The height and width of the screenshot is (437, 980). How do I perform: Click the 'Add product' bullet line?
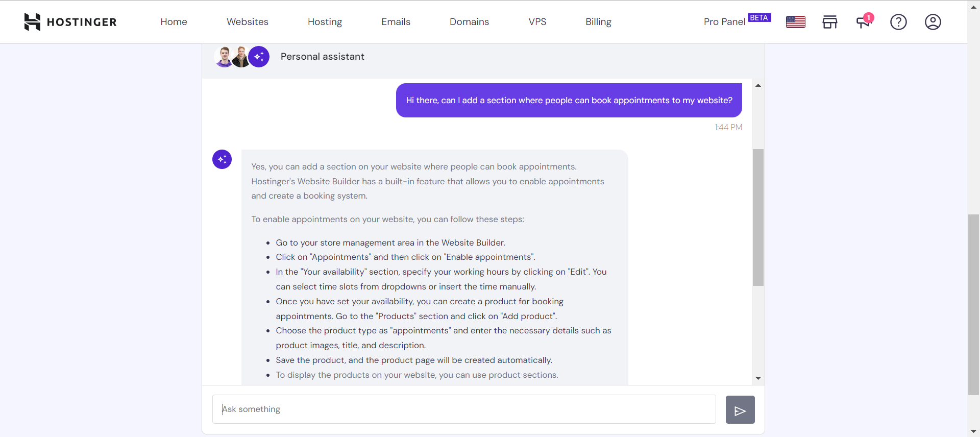coord(420,309)
